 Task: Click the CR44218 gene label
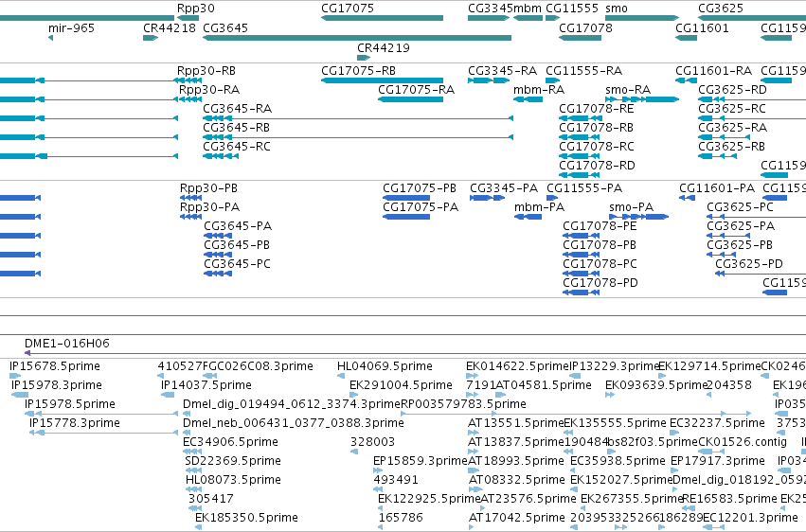coord(170,27)
